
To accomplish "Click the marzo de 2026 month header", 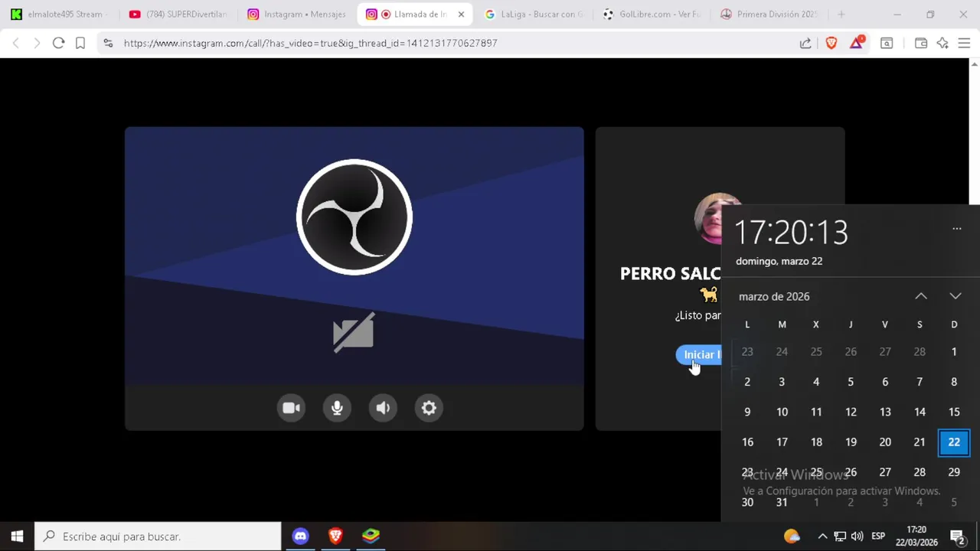I will (774, 296).
